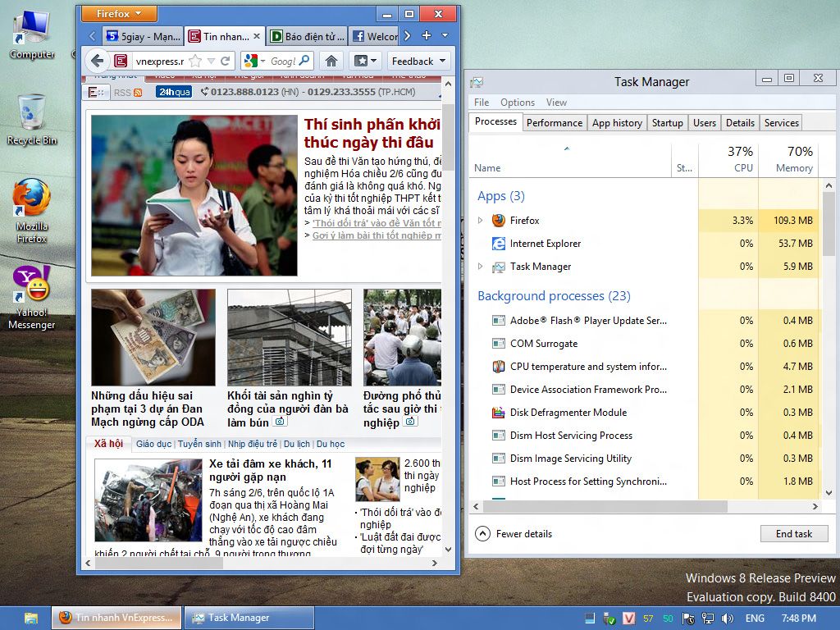Image resolution: width=840 pixels, height=630 pixels.
Task: Click the End task button
Action: pos(794,533)
